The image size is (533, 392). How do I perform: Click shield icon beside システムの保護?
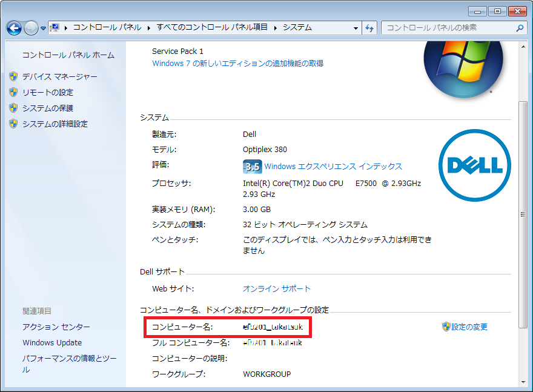point(13,108)
